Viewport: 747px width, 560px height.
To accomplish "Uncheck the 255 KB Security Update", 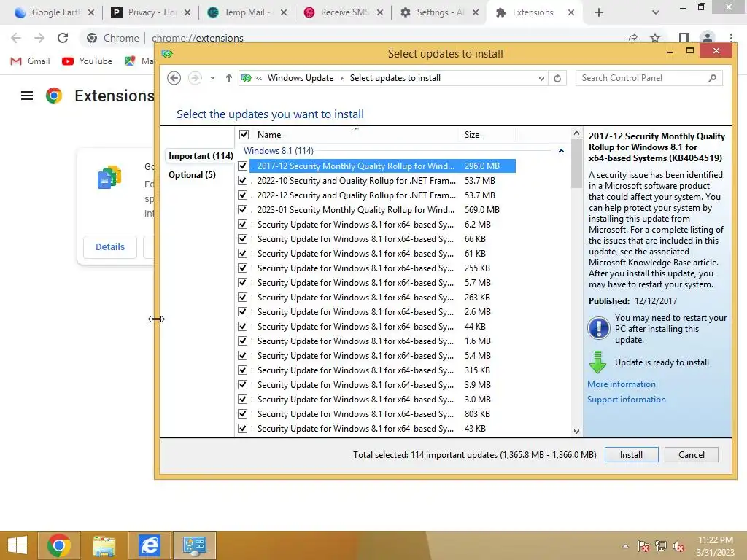I will [x=242, y=268].
